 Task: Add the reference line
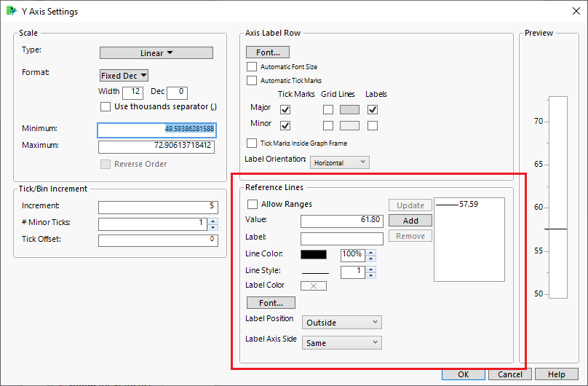(x=410, y=221)
